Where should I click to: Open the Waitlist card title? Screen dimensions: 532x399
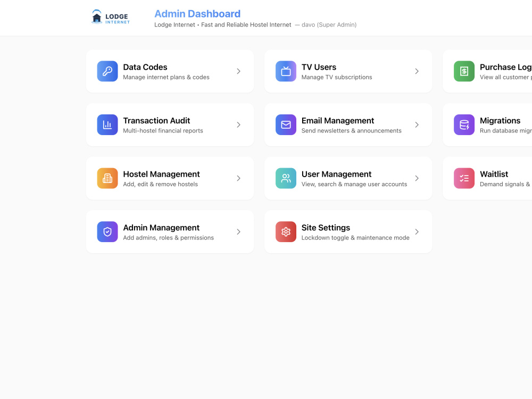pyautogui.click(x=494, y=174)
